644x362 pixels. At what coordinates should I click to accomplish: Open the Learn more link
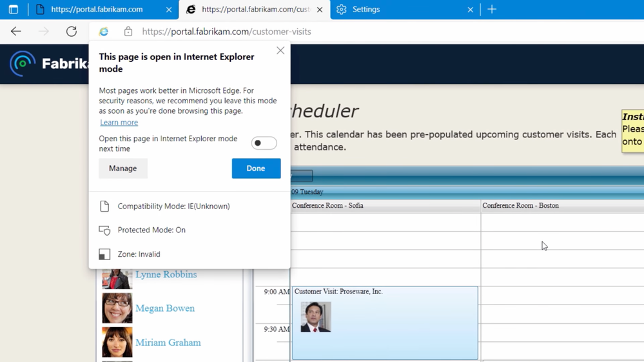pyautogui.click(x=119, y=123)
